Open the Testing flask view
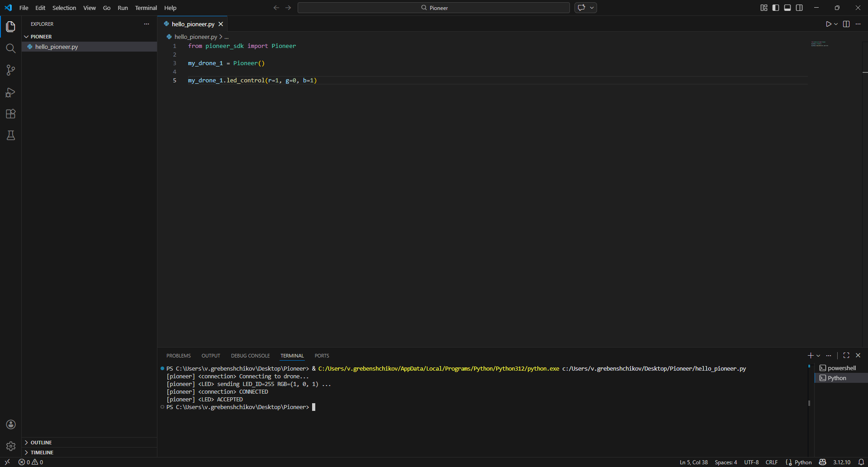868x467 pixels. 10,135
